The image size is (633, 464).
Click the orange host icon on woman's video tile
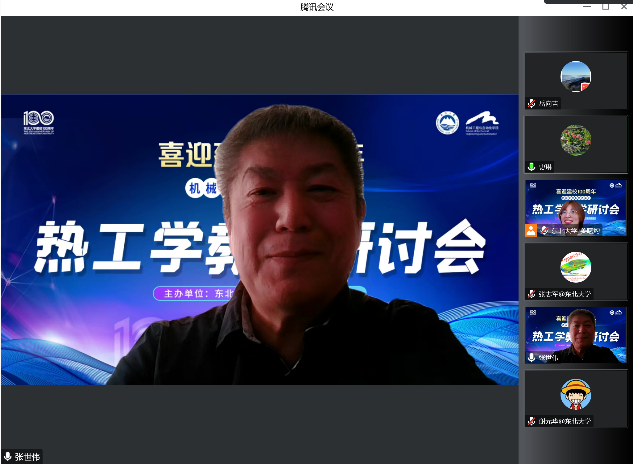pos(531,230)
